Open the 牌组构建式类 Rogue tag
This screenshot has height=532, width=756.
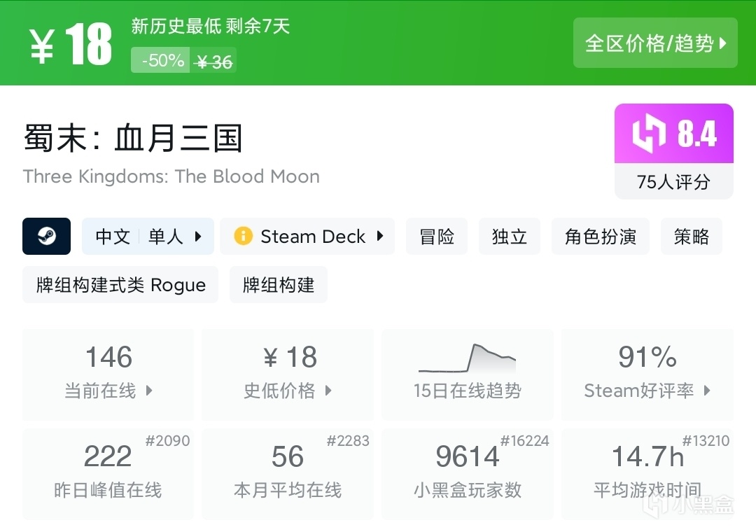pyautogui.click(x=120, y=285)
